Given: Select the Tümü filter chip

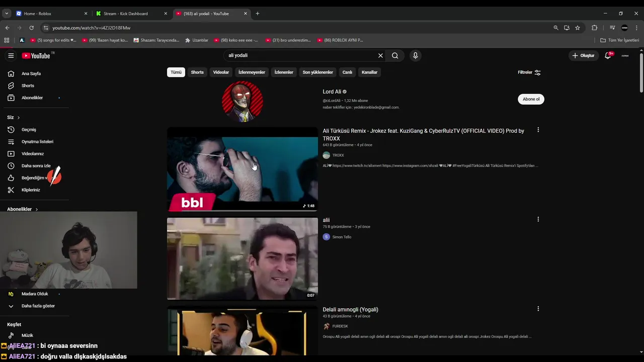Looking at the screenshot, I should (x=176, y=72).
